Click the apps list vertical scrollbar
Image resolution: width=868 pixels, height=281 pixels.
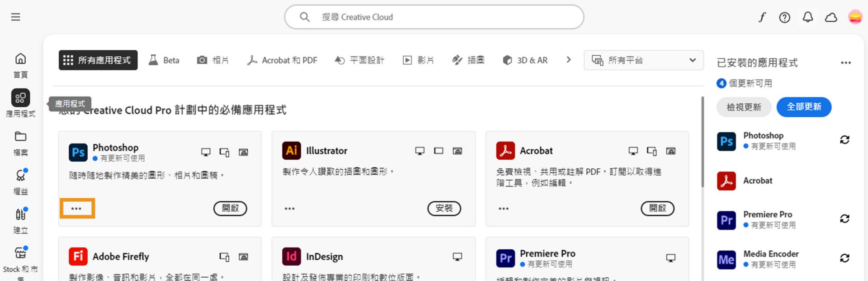703,142
